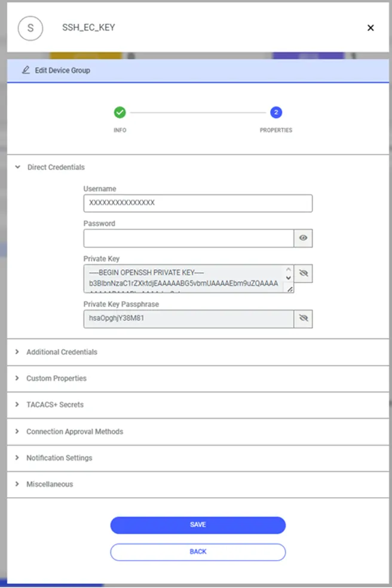392x588 pixels.
Task: Click the BACK button
Action: (198, 552)
